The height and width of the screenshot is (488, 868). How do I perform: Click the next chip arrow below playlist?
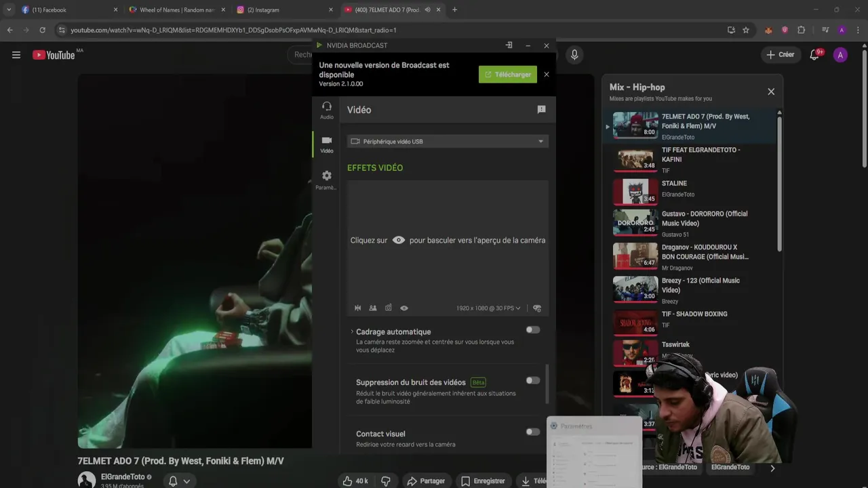click(772, 468)
